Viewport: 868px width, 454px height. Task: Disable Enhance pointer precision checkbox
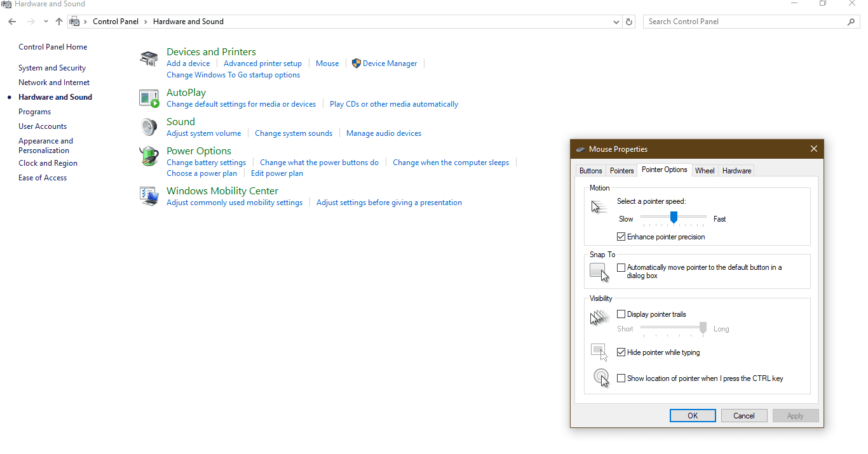tap(621, 237)
